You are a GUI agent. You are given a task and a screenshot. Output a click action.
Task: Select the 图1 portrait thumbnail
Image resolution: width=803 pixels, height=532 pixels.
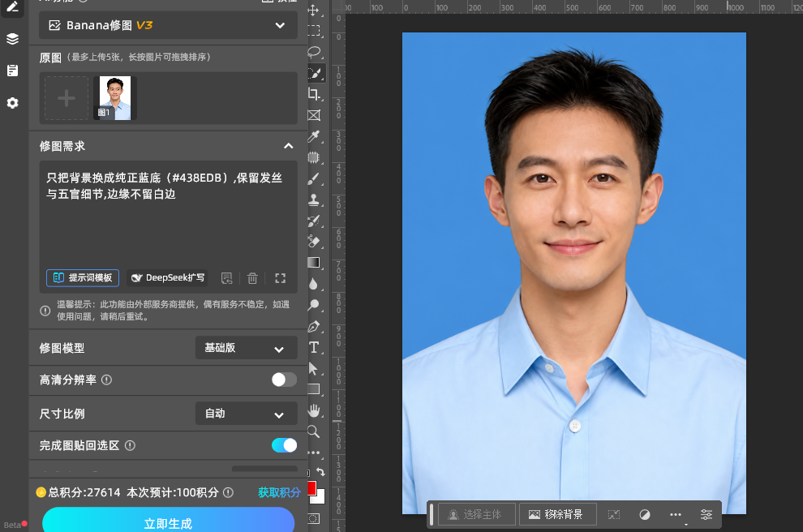click(114, 98)
